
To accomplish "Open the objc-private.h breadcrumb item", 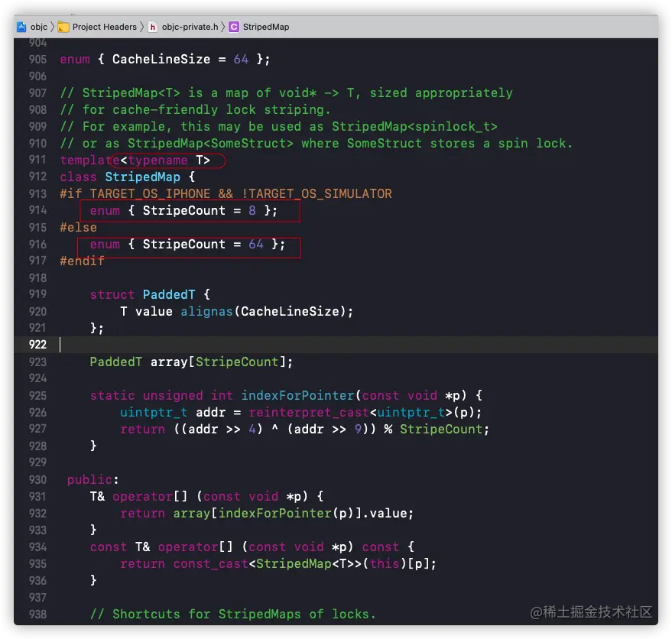I will click(x=190, y=27).
